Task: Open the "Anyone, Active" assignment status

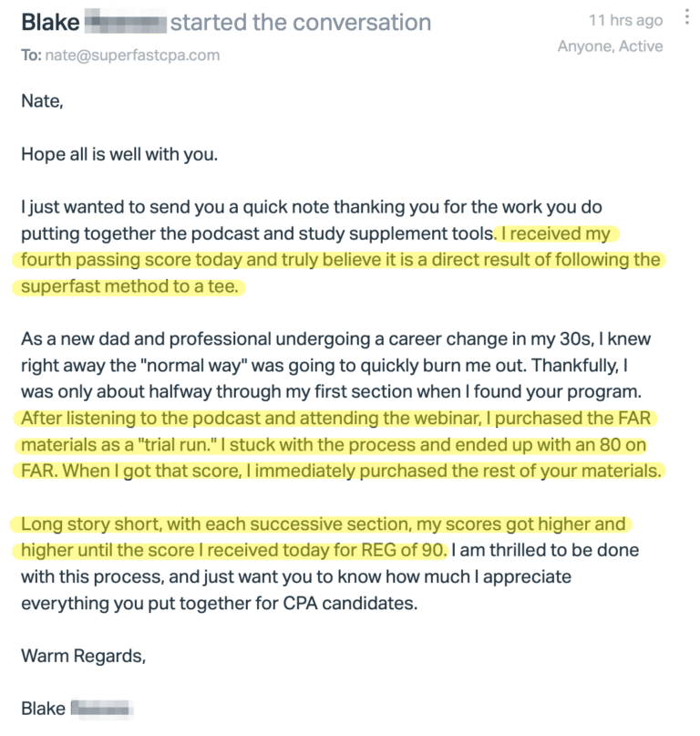Action: pos(610,46)
